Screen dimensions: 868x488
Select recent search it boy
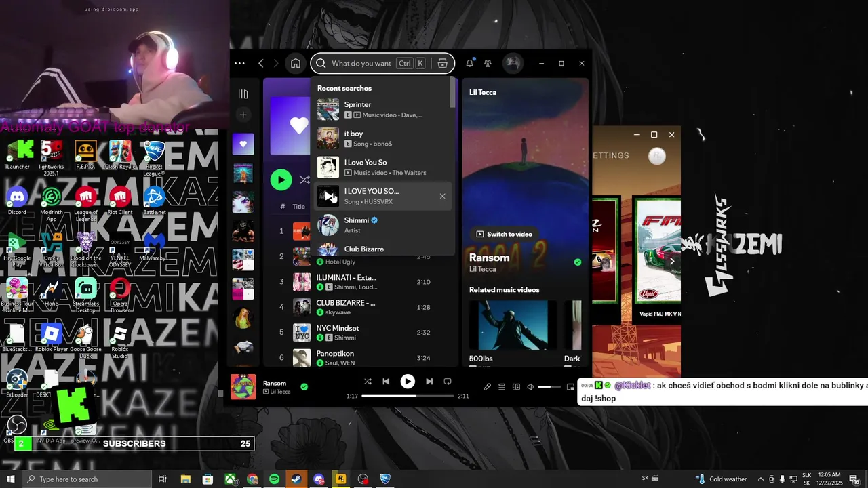[x=381, y=138]
